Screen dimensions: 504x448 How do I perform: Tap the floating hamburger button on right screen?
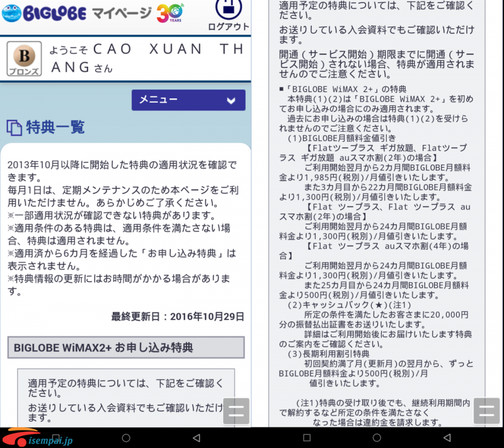[x=486, y=410]
